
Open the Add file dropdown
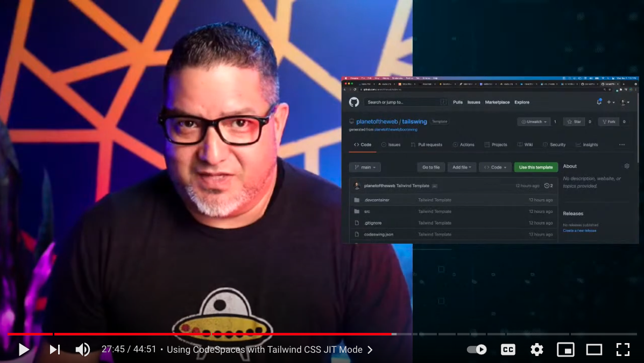click(x=462, y=167)
